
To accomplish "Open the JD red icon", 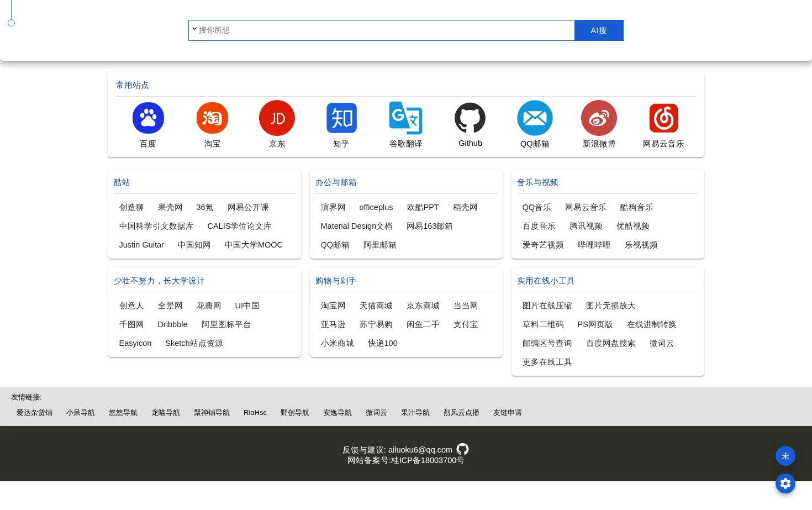I will (277, 118).
